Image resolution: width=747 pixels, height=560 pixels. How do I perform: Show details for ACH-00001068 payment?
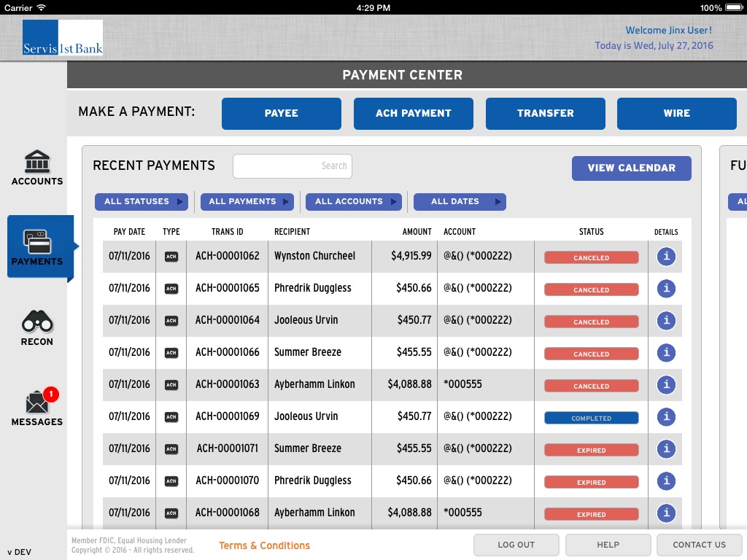click(x=666, y=513)
